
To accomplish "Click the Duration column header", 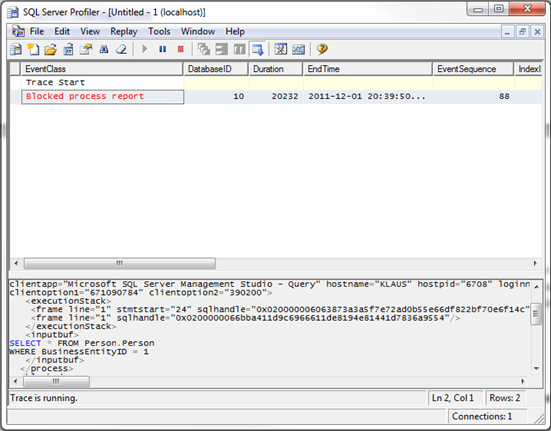I will (276, 69).
